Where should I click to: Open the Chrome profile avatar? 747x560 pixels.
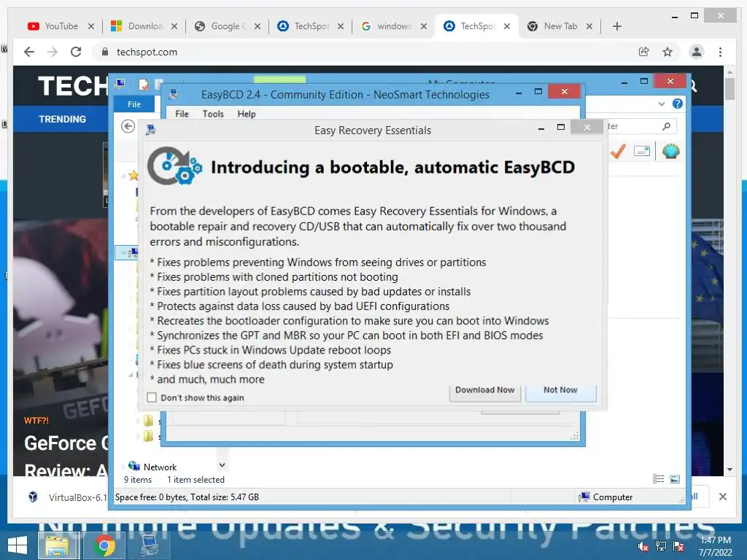click(697, 52)
